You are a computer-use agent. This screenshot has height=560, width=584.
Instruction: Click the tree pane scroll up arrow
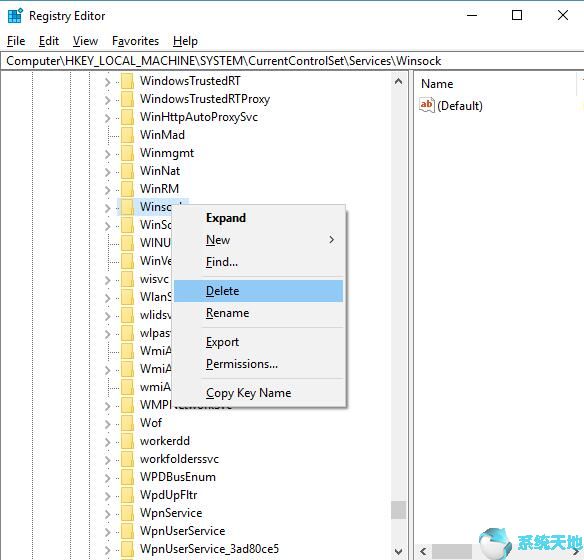click(398, 81)
